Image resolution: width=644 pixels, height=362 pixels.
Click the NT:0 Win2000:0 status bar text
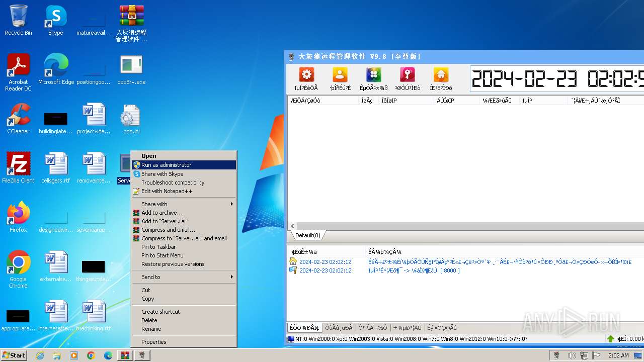pos(411,339)
